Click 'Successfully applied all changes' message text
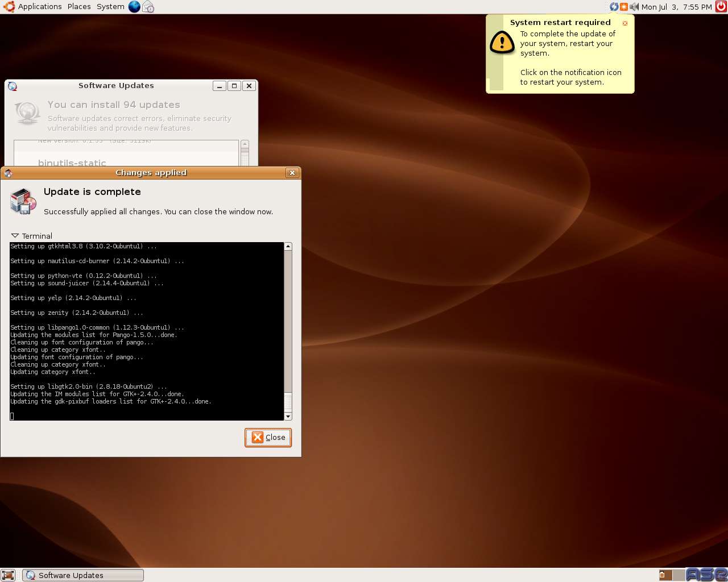 coord(158,211)
